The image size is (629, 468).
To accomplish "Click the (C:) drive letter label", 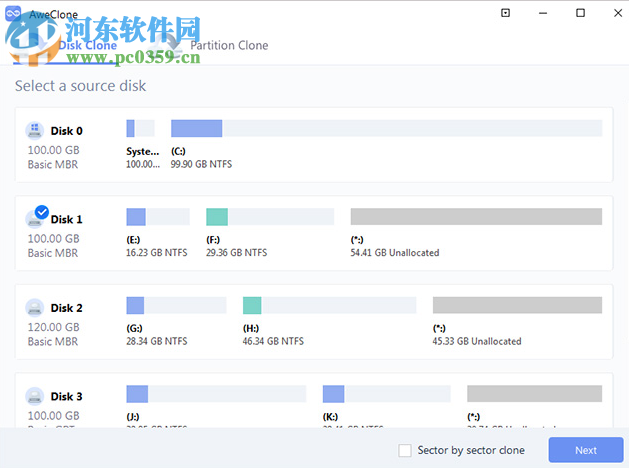I will (x=178, y=152).
